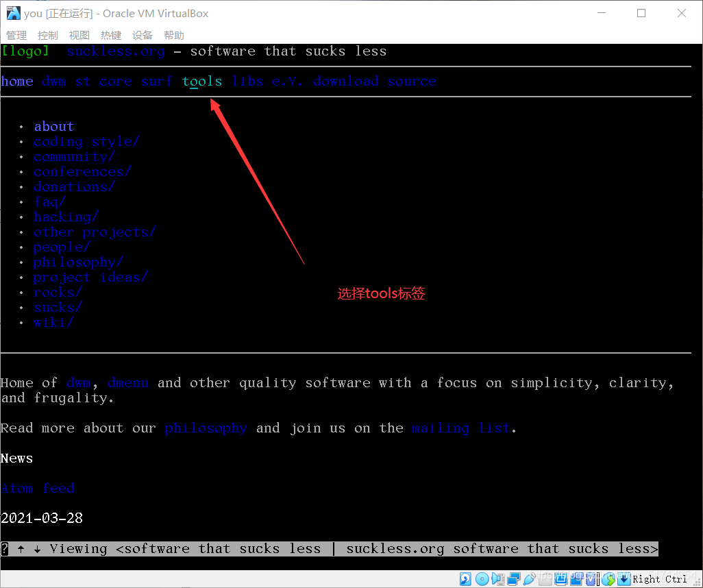Open the st nav link
This screenshot has width=703, height=588.
82,81
